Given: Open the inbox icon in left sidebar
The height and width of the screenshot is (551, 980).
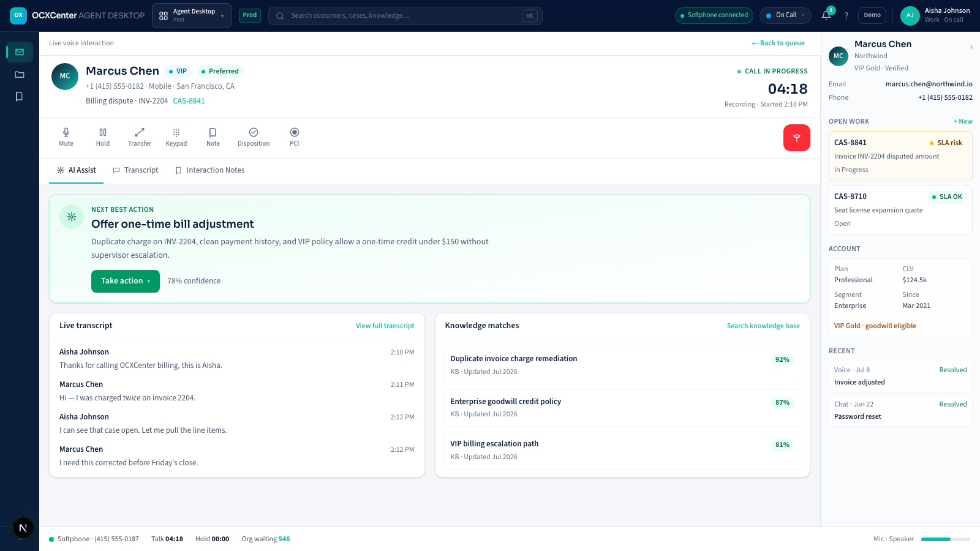Looking at the screenshot, I should point(20,52).
